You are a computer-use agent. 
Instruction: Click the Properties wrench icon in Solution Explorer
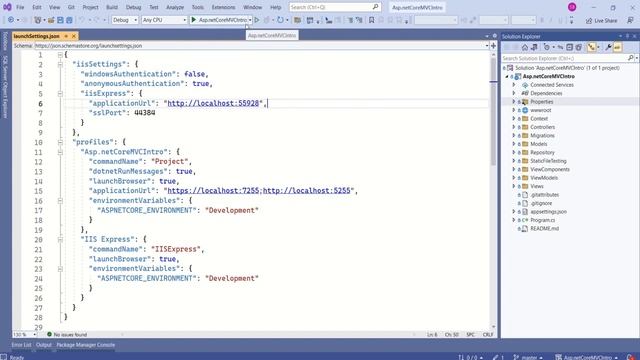tap(608, 47)
